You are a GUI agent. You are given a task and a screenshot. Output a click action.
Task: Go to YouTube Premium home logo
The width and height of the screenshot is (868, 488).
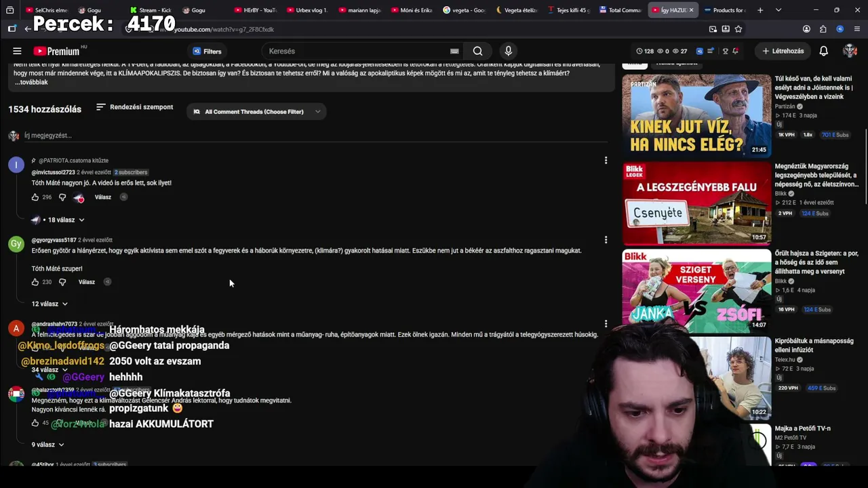(x=56, y=51)
